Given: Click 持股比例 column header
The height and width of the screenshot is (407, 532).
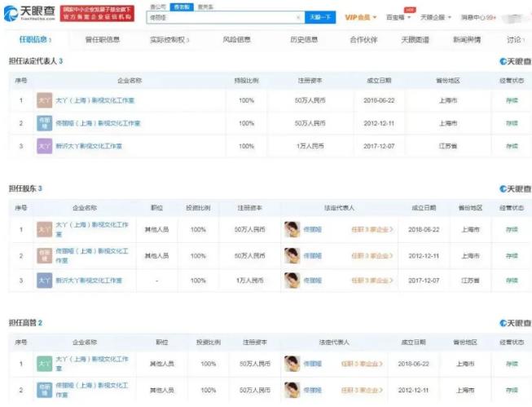Looking at the screenshot, I should (247, 81).
